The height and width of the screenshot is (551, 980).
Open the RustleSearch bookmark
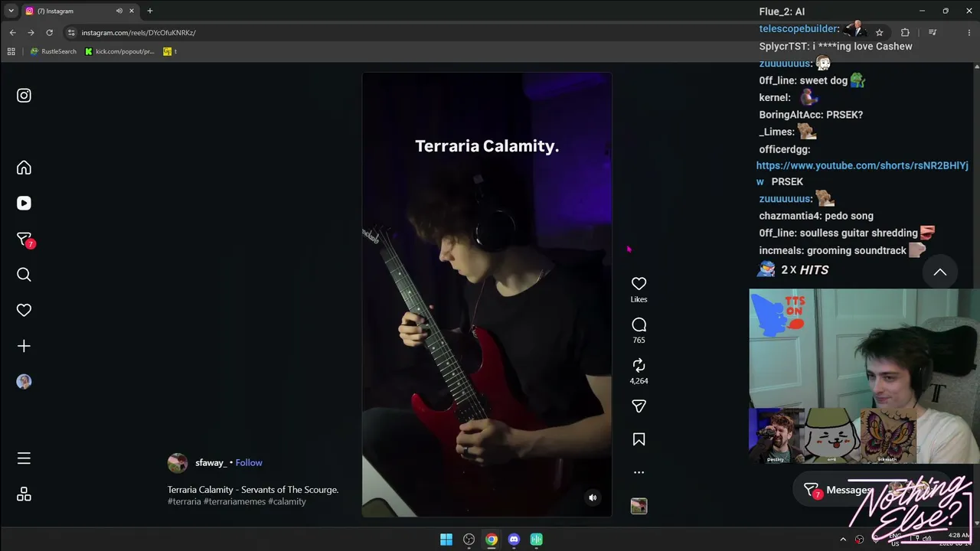pyautogui.click(x=53, y=51)
